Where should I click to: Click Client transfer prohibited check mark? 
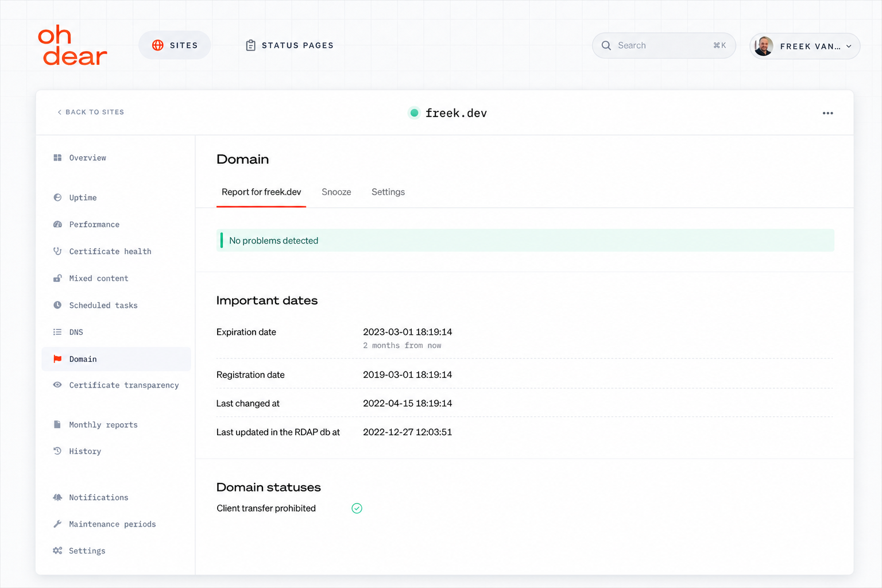[x=357, y=508]
